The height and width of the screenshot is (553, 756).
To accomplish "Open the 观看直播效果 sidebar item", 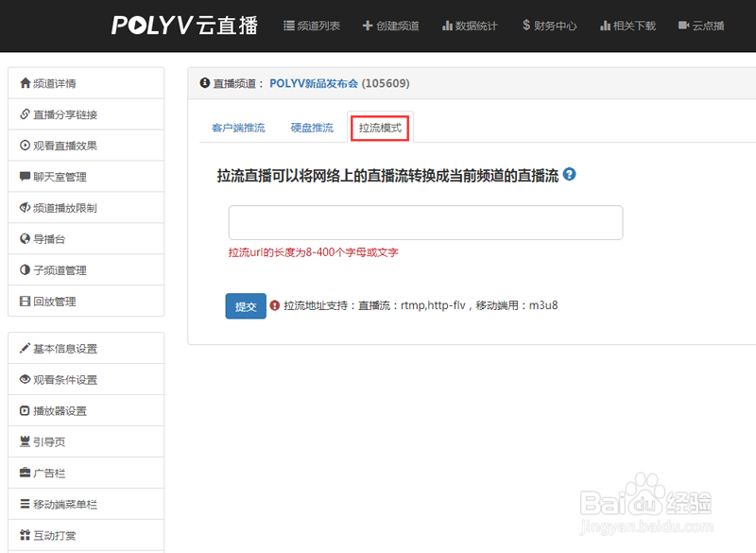I will tap(86, 146).
